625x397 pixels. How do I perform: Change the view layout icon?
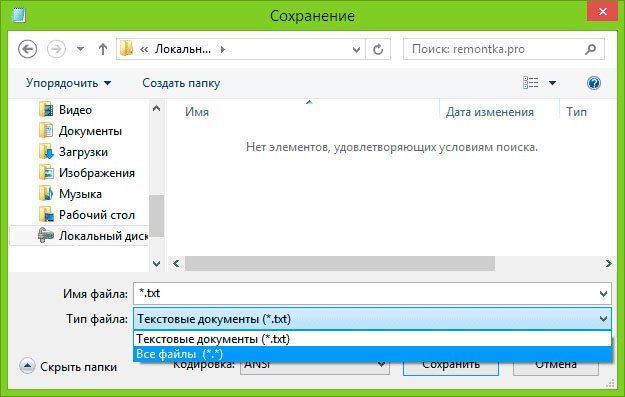tap(531, 83)
